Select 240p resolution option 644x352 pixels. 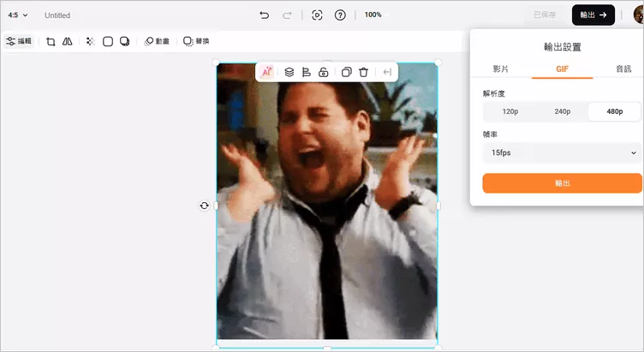pos(562,111)
